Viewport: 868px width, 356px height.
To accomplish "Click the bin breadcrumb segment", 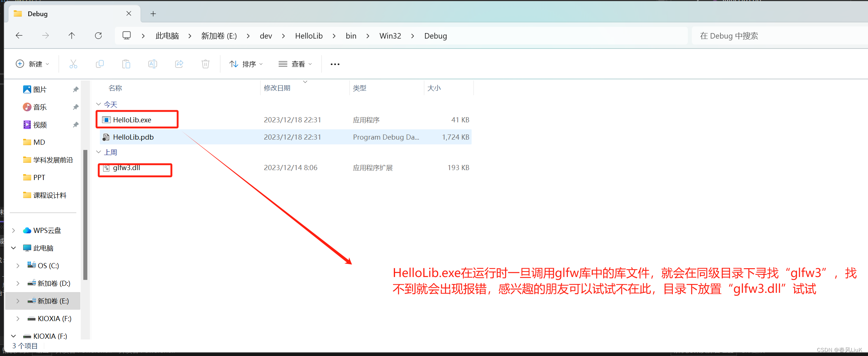I will pyautogui.click(x=351, y=36).
